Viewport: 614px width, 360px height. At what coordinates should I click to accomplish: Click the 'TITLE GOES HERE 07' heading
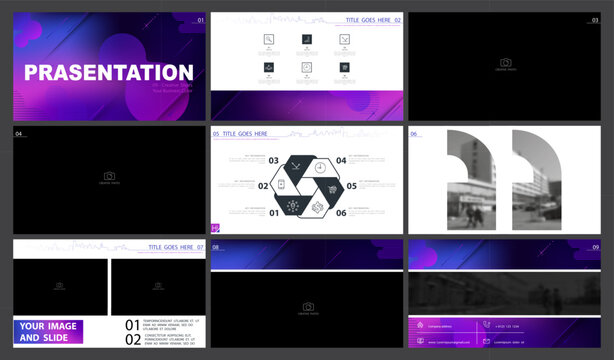pyautogui.click(x=176, y=247)
